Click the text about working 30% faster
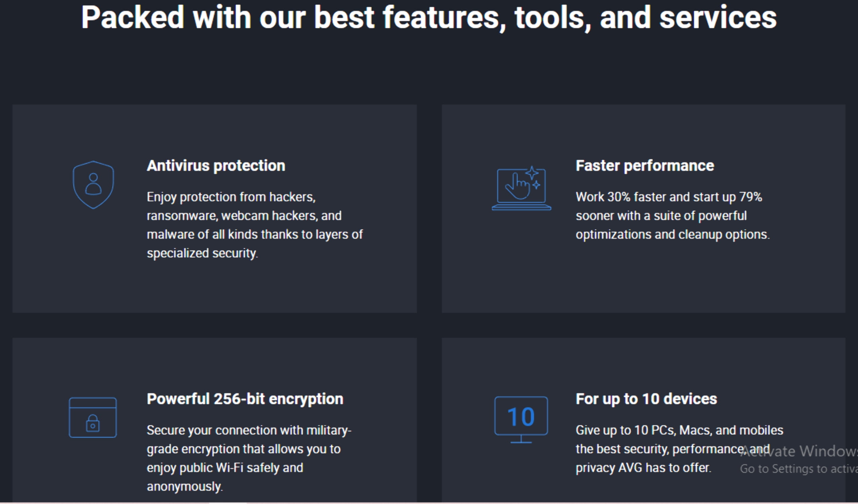858x504 pixels. (672, 216)
